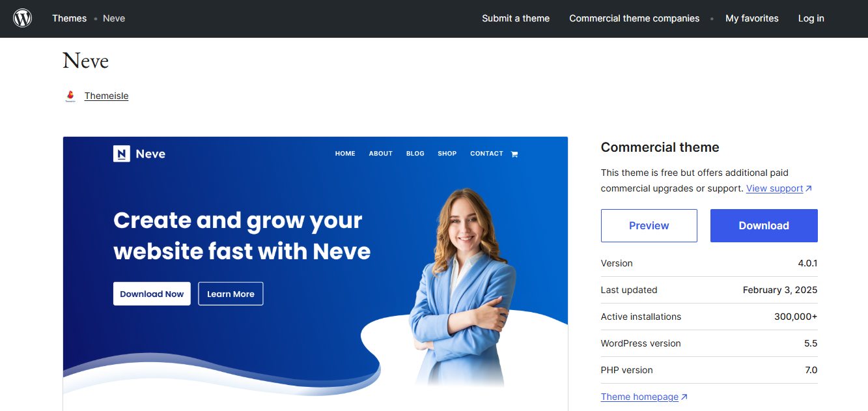The width and height of the screenshot is (868, 411).
Task: Click the Active installations label
Action: 641,317
